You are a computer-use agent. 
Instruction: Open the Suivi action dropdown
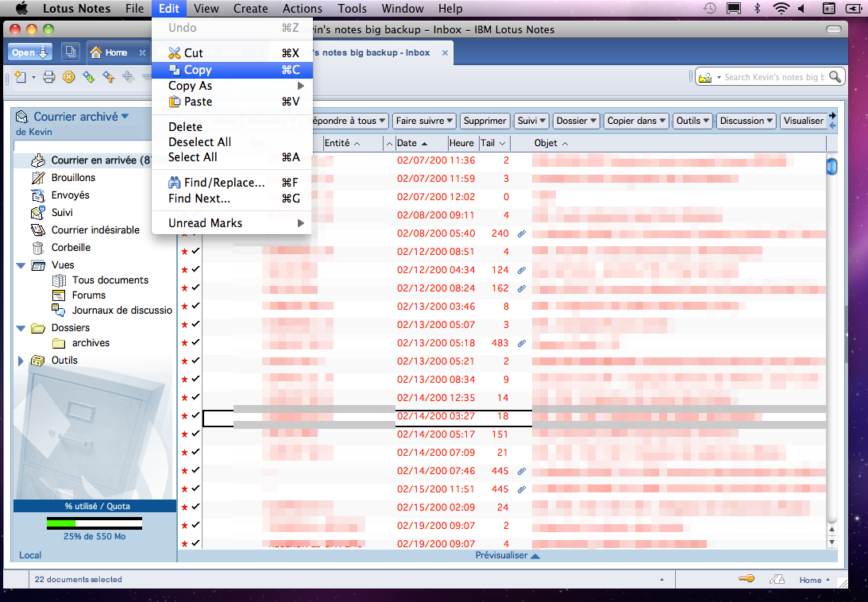(x=531, y=121)
